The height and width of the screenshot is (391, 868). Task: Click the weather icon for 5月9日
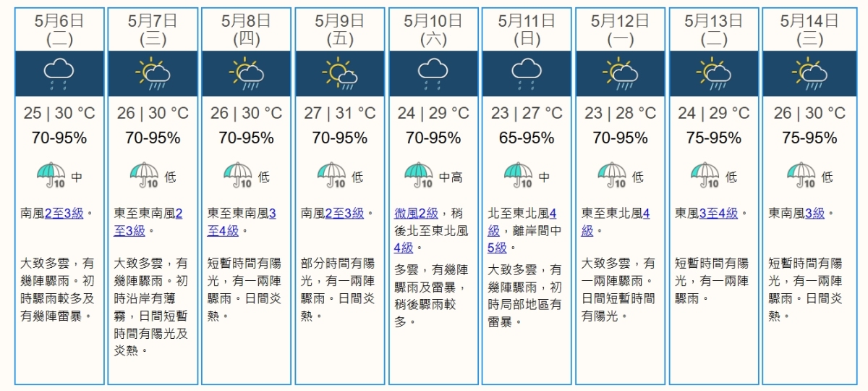[x=340, y=74]
